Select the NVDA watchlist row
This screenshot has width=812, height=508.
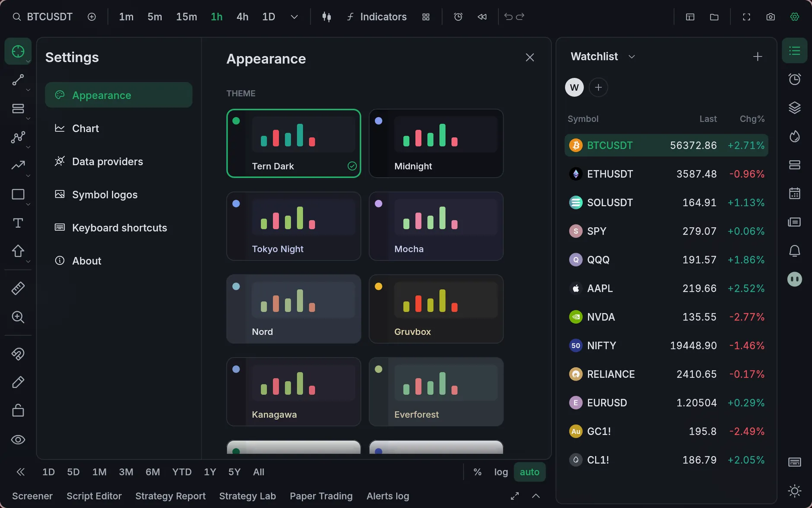666,317
